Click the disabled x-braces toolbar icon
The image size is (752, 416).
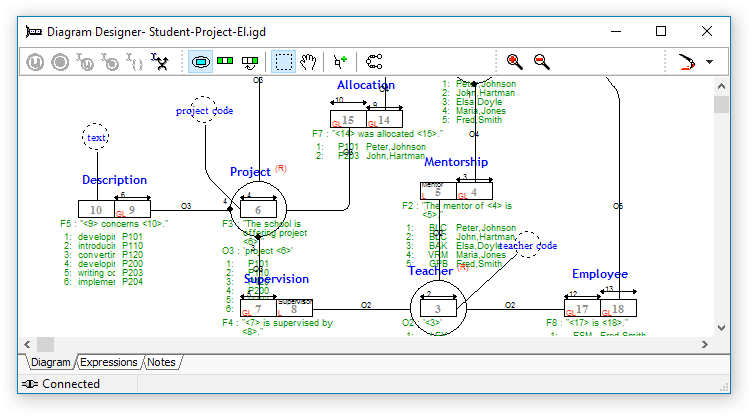click(x=135, y=62)
